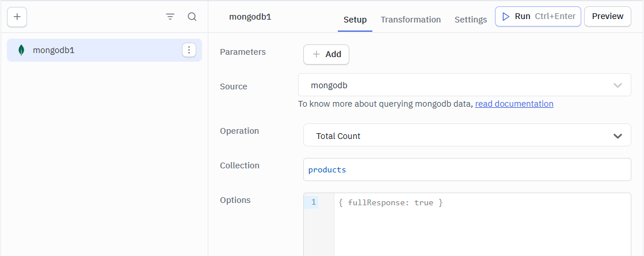Viewport: 644px width, 256px height.
Task: Switch to the Setup tab
Action: pyautogui.click(x=355, y=20)
